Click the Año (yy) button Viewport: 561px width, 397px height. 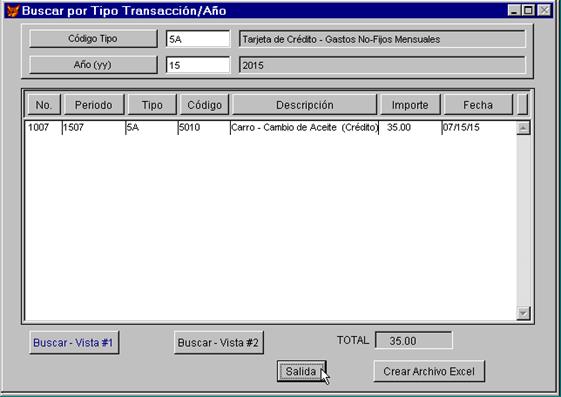pyautogui.click(x=93, y=65)
